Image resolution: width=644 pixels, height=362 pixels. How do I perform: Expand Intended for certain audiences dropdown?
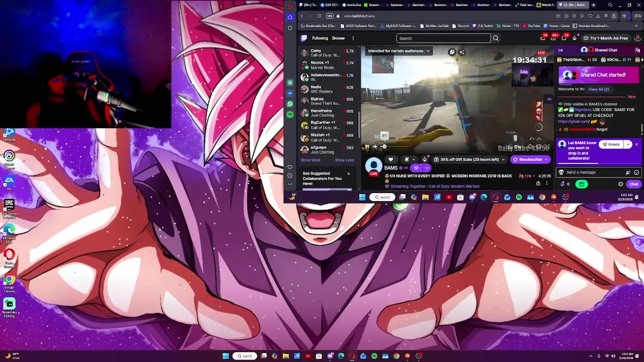(428, 51)
